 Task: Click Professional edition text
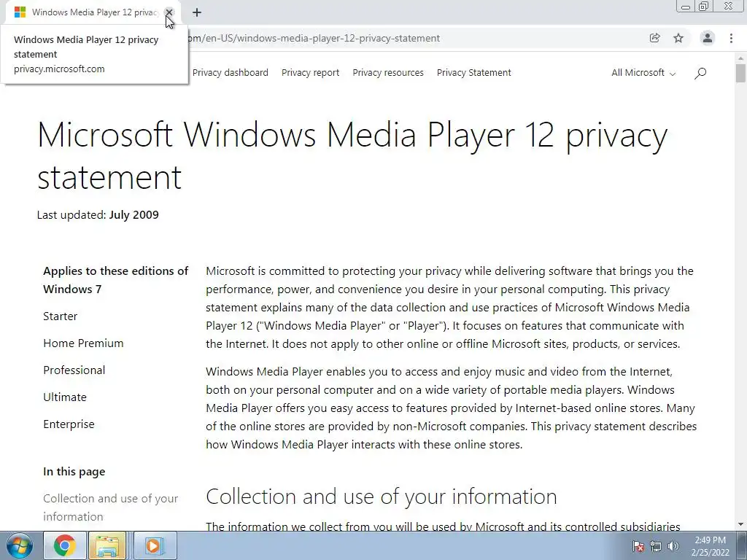point(74,370)
